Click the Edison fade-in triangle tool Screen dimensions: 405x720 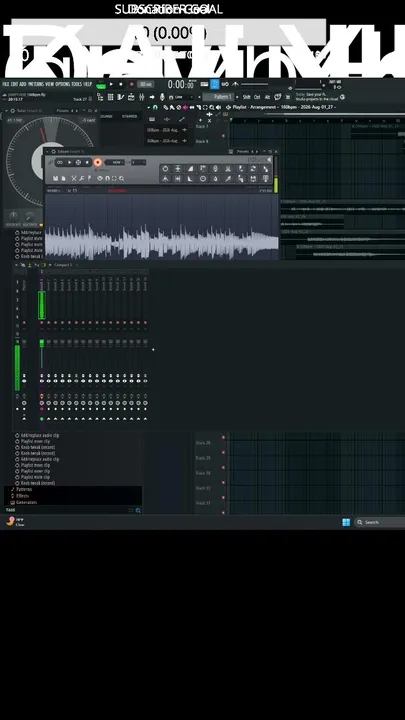[190, 169]
